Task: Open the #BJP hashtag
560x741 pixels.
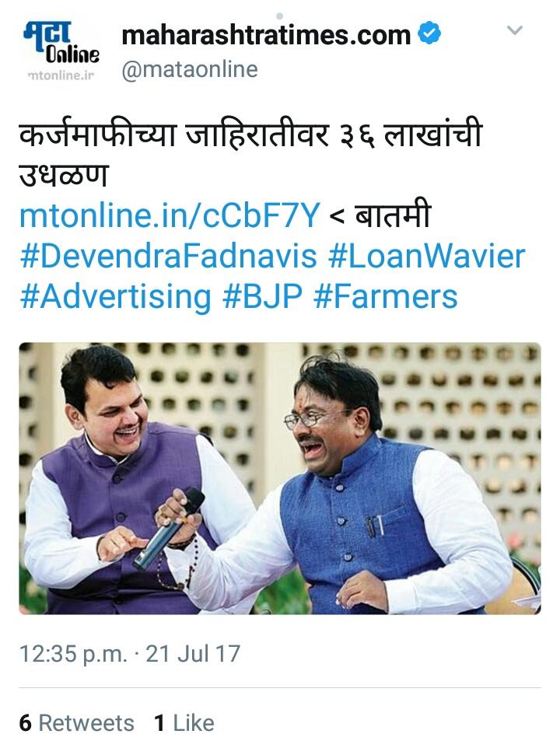Action: [x=262, y=297]
